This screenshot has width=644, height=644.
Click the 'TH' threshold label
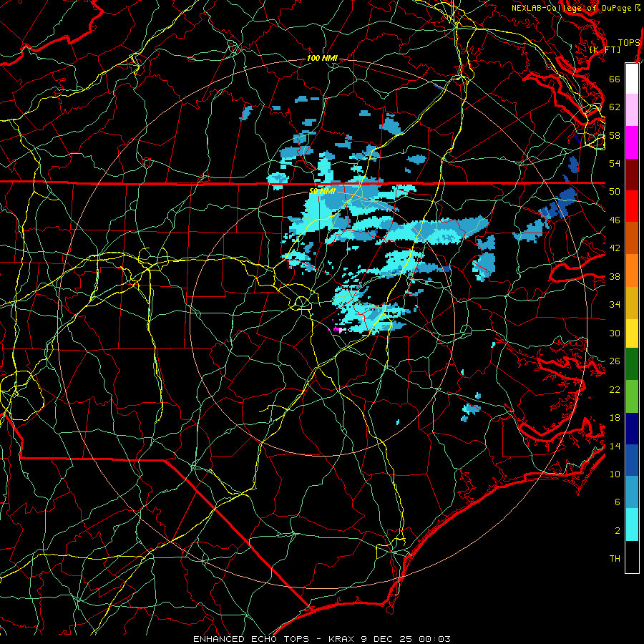(615, 559)
